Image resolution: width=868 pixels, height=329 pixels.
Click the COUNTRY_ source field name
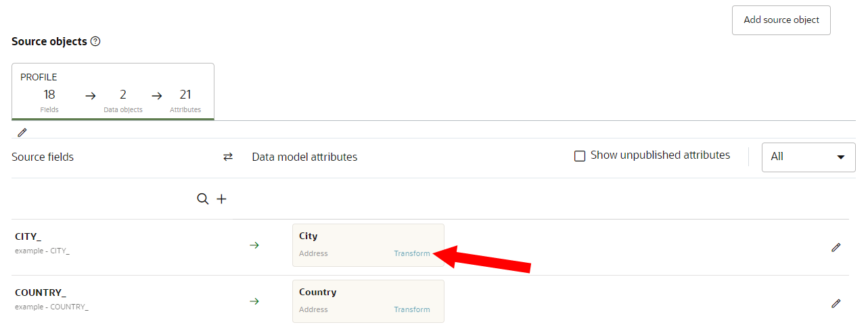click(x=41, y=293)
